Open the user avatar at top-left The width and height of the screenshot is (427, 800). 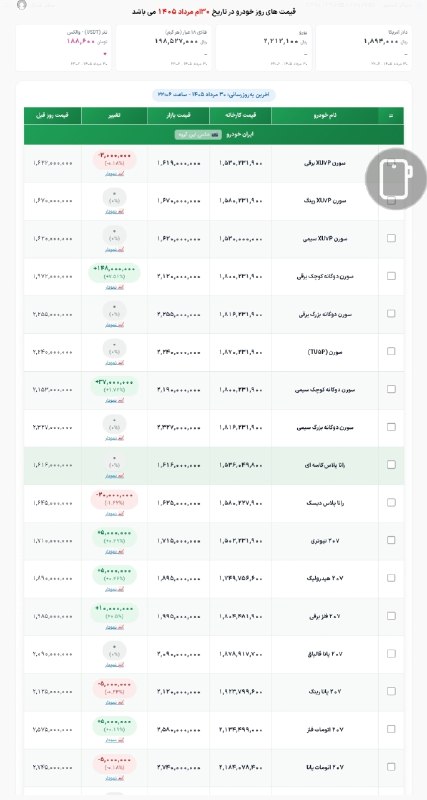point(21,5)
